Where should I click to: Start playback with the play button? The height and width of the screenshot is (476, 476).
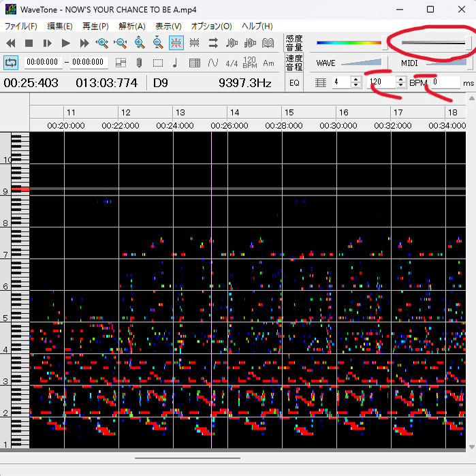tap(65, 43)
